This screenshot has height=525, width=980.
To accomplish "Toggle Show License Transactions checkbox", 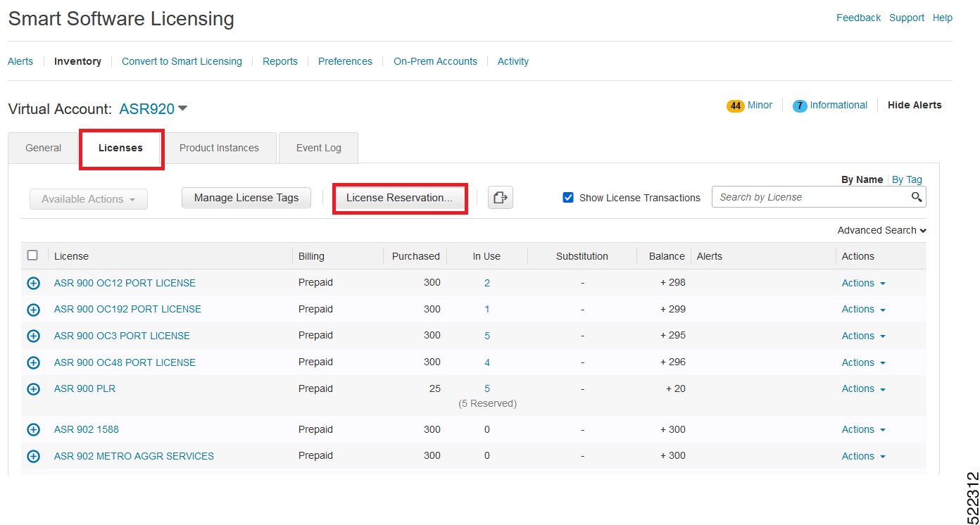I will pos(568,198).
